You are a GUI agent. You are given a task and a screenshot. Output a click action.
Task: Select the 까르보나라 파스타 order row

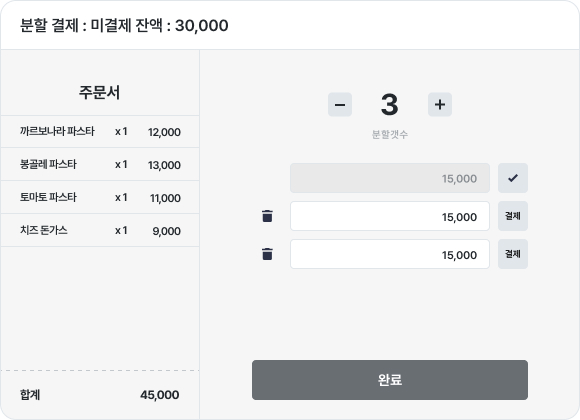click(x=100, y=132)
